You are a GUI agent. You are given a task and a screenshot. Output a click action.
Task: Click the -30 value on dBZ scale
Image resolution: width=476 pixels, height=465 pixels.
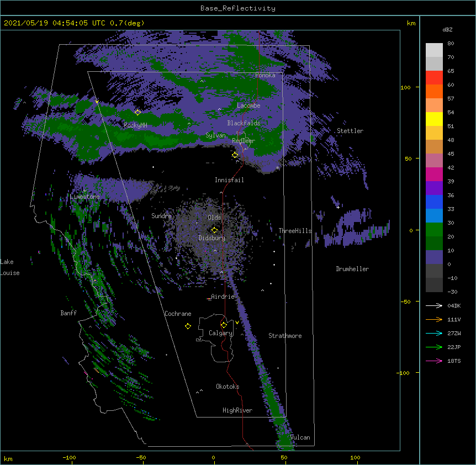pyautogui.click(x=452, y=292)
